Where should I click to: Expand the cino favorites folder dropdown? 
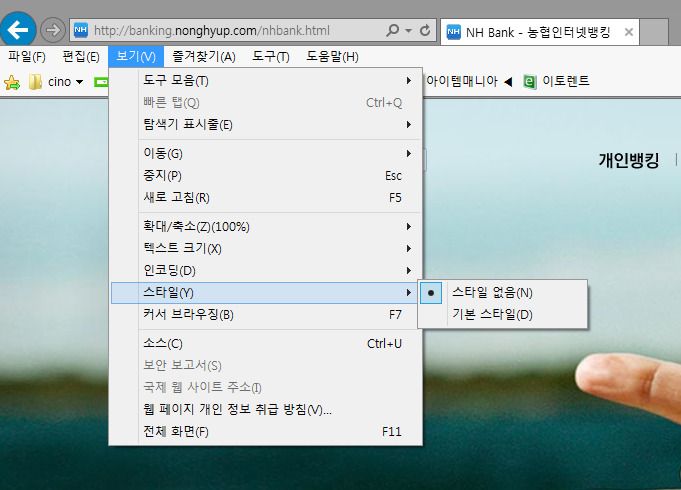coord(79,82)
